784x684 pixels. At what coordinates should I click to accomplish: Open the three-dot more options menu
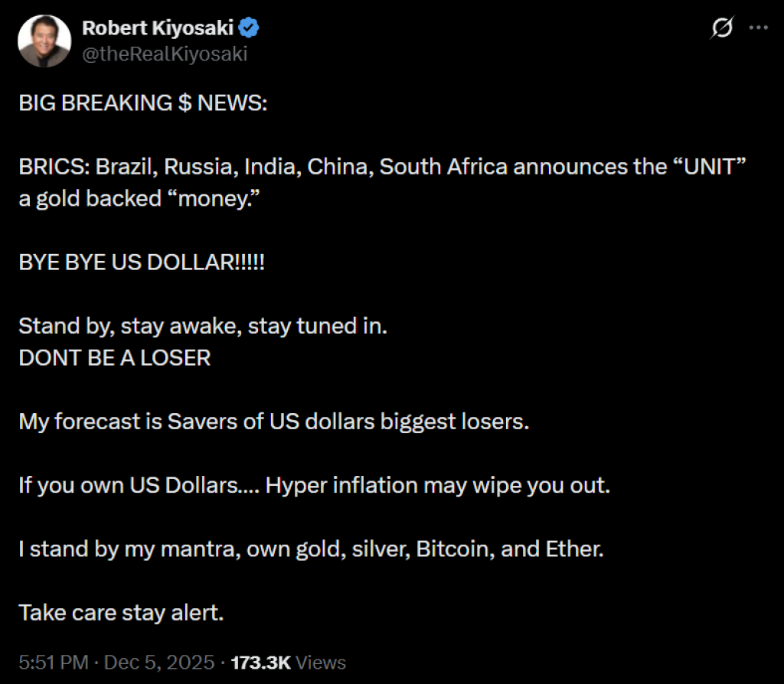pos(758,28)
